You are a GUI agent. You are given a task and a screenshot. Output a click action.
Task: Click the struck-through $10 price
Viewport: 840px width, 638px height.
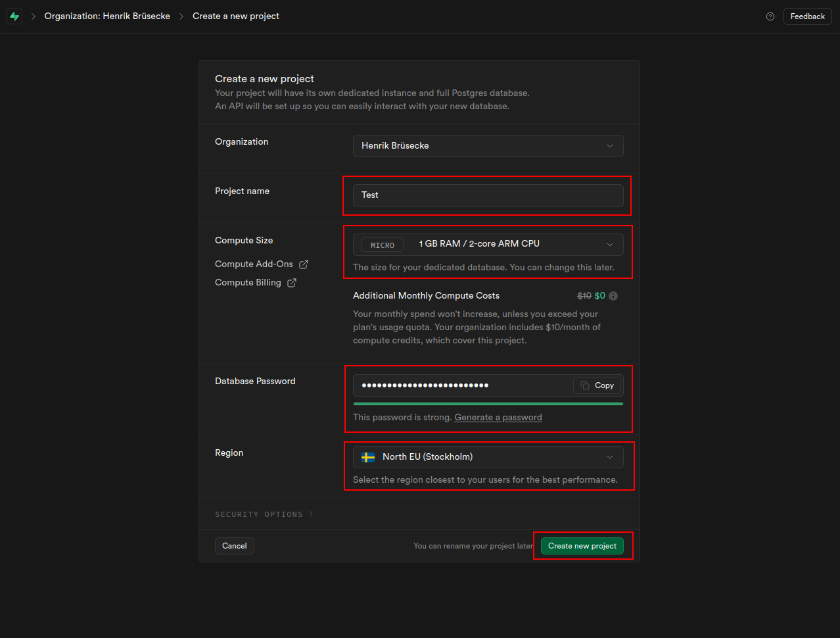584,296
